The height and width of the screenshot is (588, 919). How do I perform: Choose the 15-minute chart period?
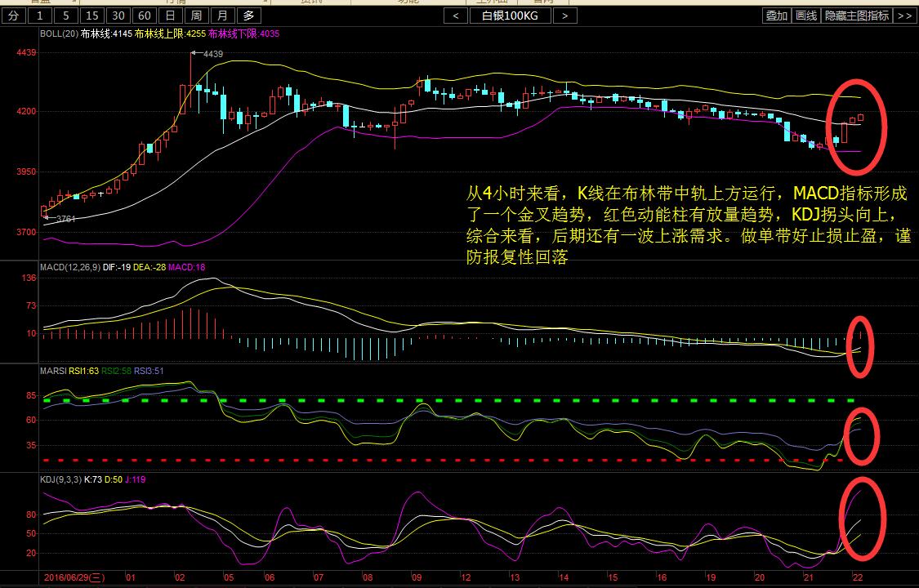[x=91, y=16]
